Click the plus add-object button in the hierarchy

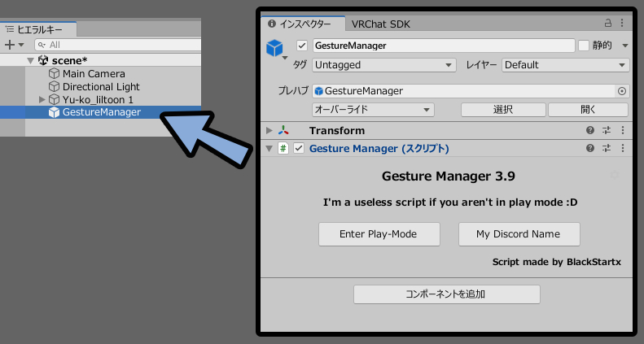10,45
